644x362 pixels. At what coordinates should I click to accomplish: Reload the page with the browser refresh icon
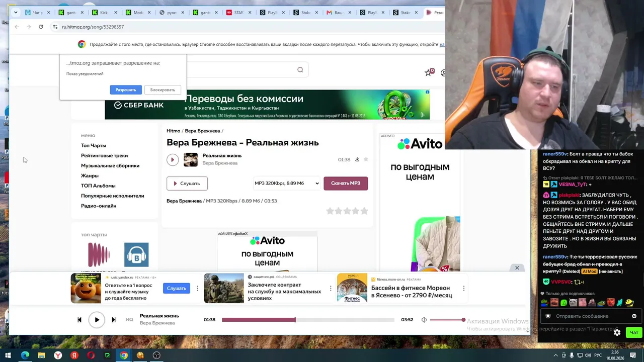41,27
